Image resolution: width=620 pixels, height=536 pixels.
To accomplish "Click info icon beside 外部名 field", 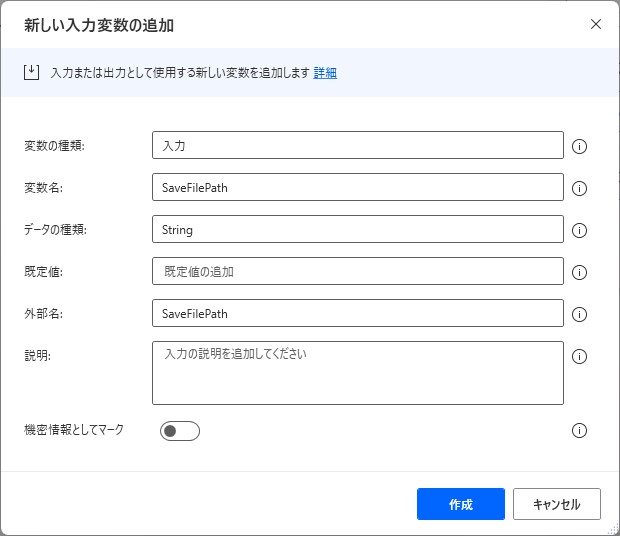I will (x=579, y=314).
